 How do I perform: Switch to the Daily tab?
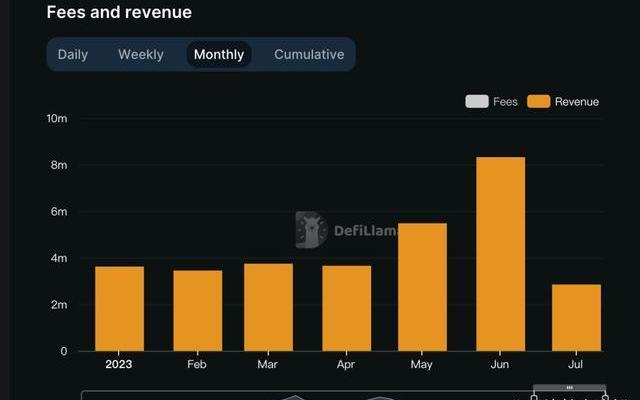pyautogui.click(x=73, y=55)
